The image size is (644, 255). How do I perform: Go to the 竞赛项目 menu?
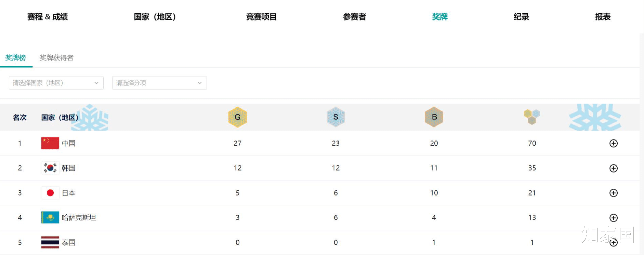[x=261, y=17]
